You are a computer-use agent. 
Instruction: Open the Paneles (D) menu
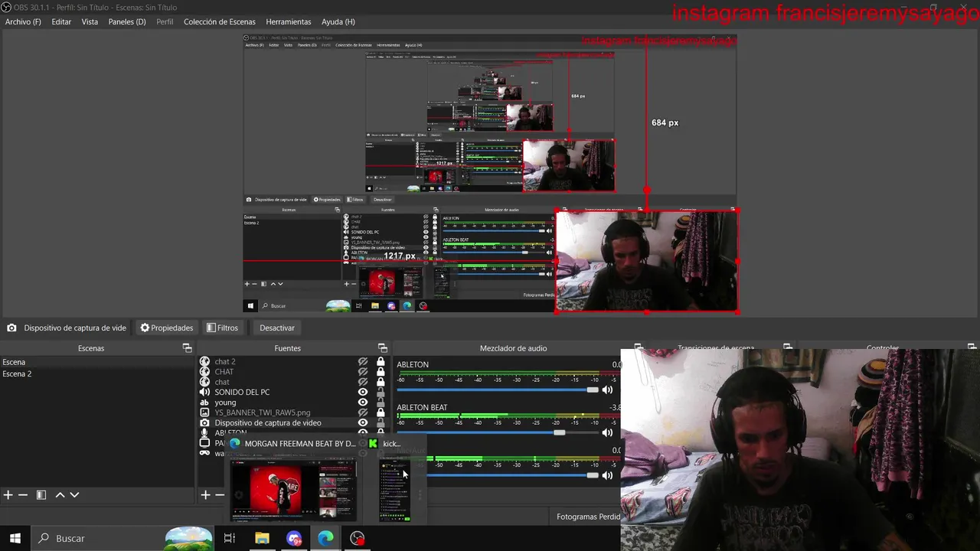click(127, 21)
